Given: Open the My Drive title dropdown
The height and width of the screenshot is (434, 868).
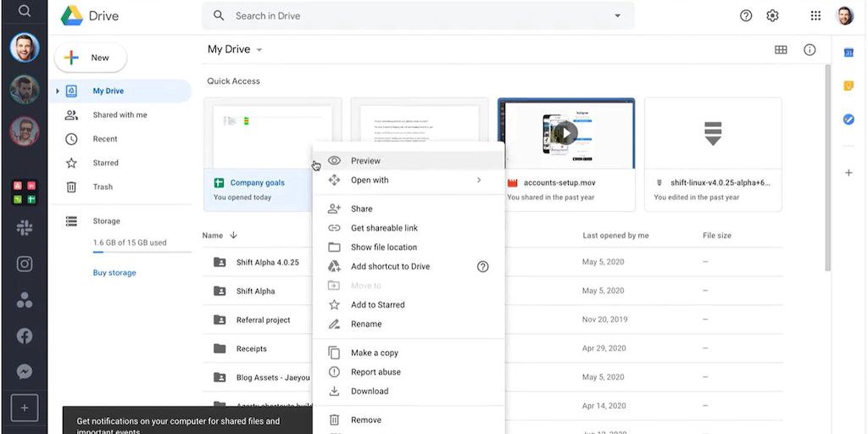Looking at the screenshot, I should (259, 50).
